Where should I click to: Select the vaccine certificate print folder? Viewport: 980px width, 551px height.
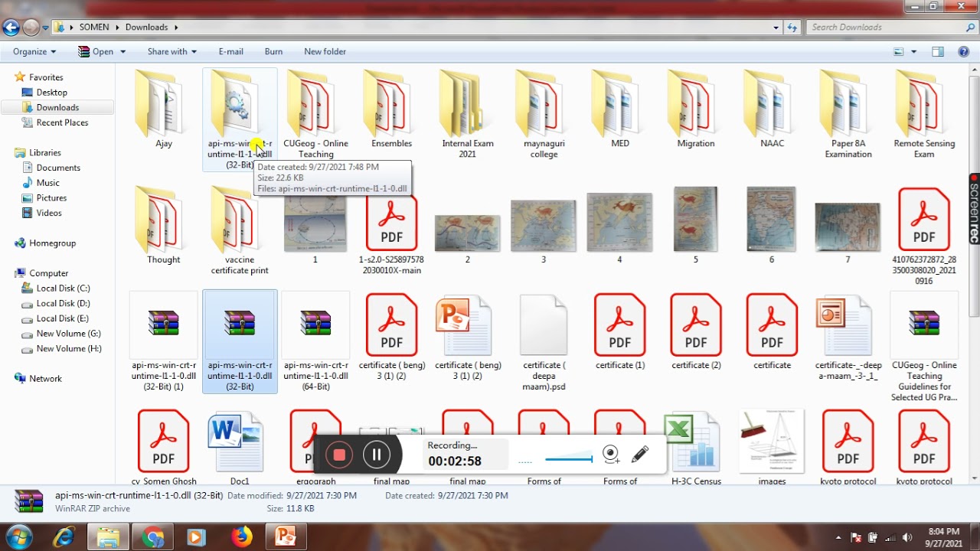point(240,230)
